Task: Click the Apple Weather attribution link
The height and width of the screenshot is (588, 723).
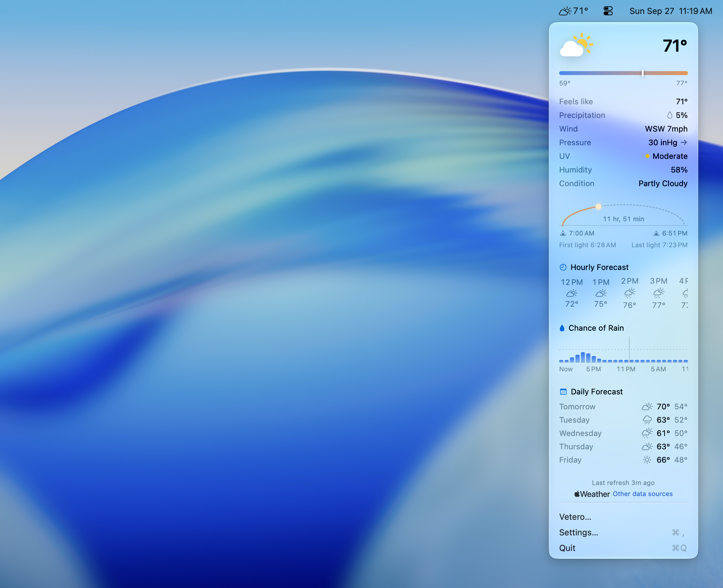Action: pos(592,494)
